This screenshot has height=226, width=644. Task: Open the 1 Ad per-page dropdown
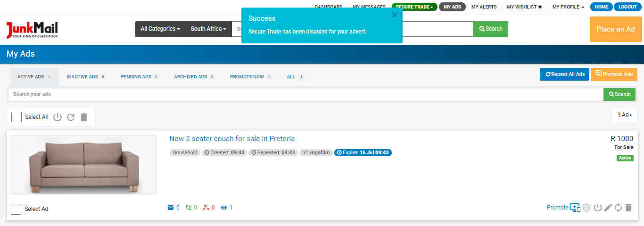(624, 115)
